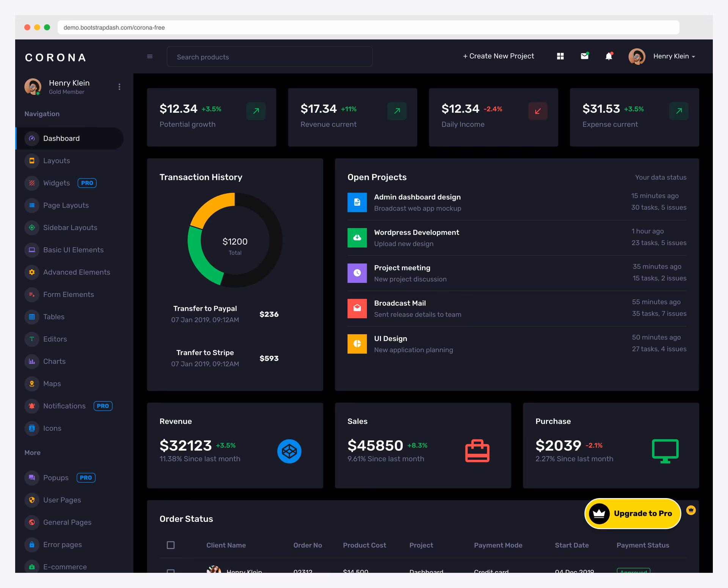Open Form Elements in sidebar
This screenshot has height=588, width=728.
pyautogui.click(x=70, y=294)
